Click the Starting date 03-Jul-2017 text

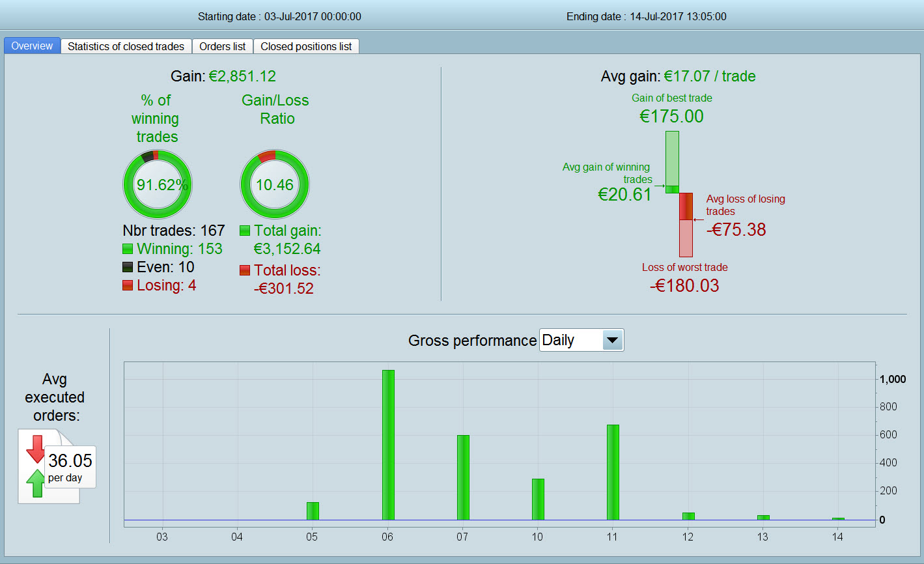tap(279, 16)
